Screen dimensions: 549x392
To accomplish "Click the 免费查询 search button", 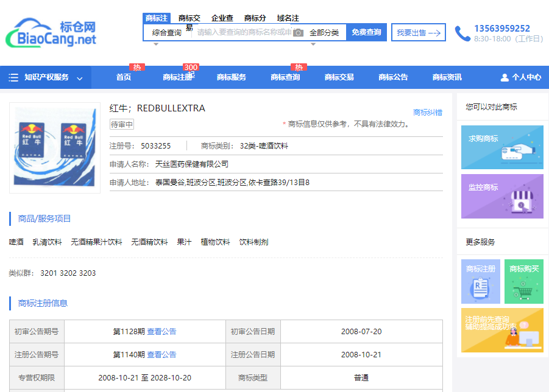I will click(x=366, y=32).
